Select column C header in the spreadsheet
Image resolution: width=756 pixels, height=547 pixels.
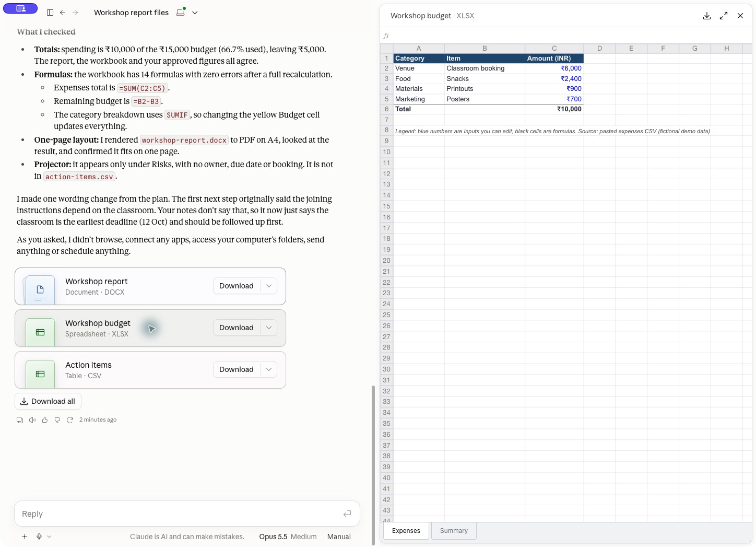(554, 49)
